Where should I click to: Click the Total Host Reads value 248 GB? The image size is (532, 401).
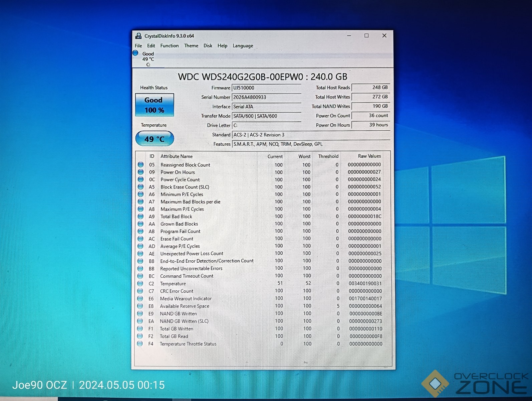coord(371,87)
